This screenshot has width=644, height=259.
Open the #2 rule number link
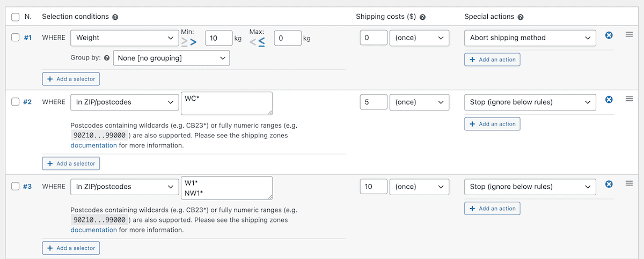click(x=28, y=102)
